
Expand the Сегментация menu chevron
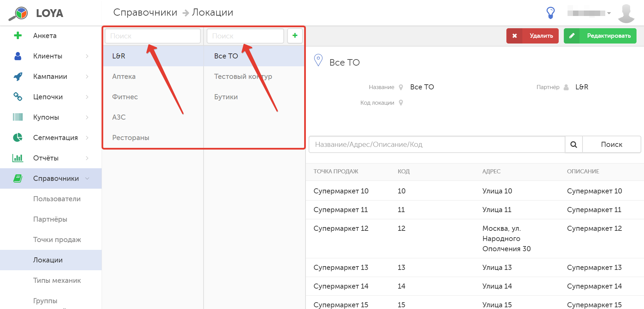(87, 138)
